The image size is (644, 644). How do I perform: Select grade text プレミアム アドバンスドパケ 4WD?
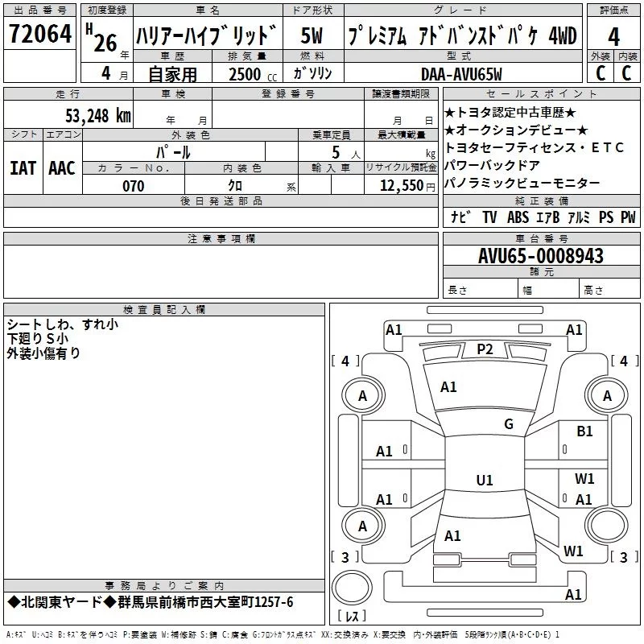point(462,35)
